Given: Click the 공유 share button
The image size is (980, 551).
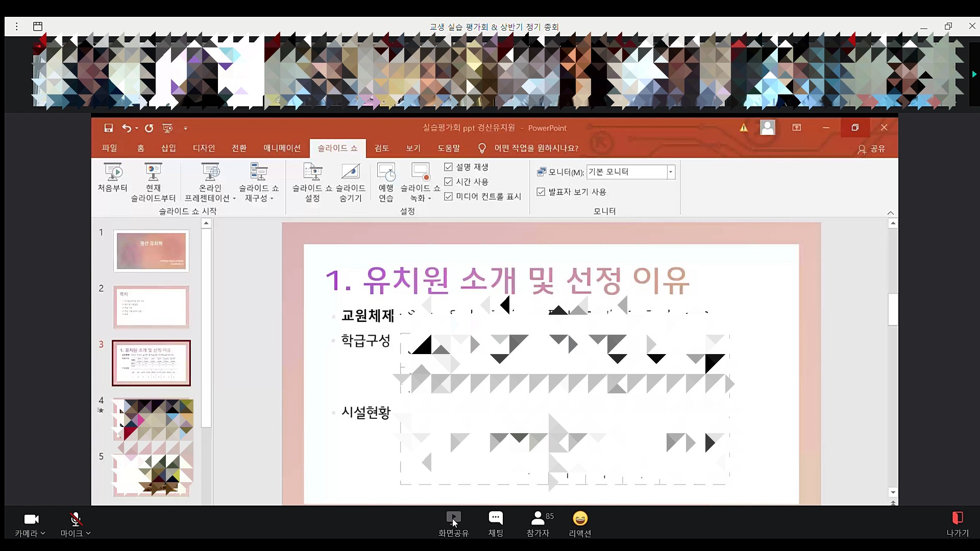Looking at the screenshot, I should pyautogui.click(x=872, y=149).
